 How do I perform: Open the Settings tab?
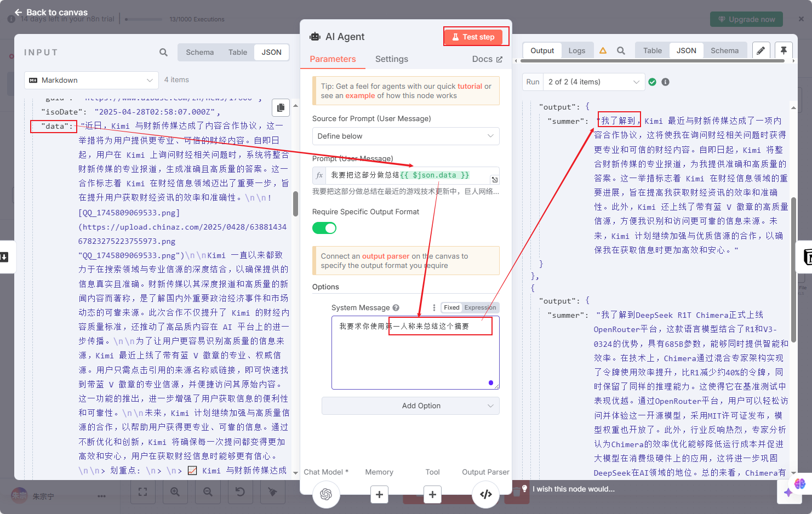(391, 59)
